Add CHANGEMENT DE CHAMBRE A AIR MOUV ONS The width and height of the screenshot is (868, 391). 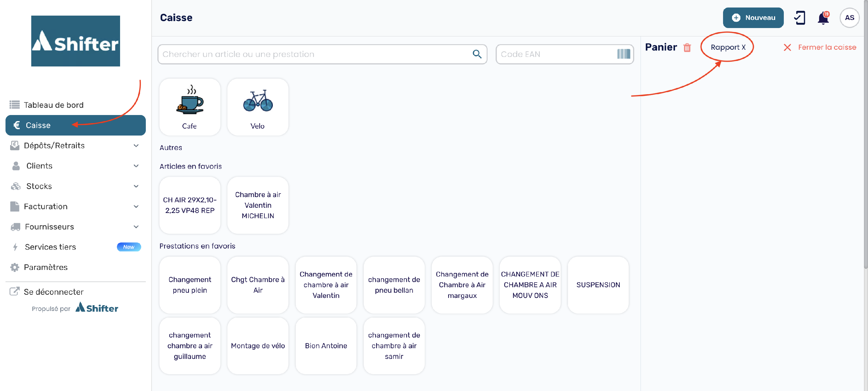[530, 285]
